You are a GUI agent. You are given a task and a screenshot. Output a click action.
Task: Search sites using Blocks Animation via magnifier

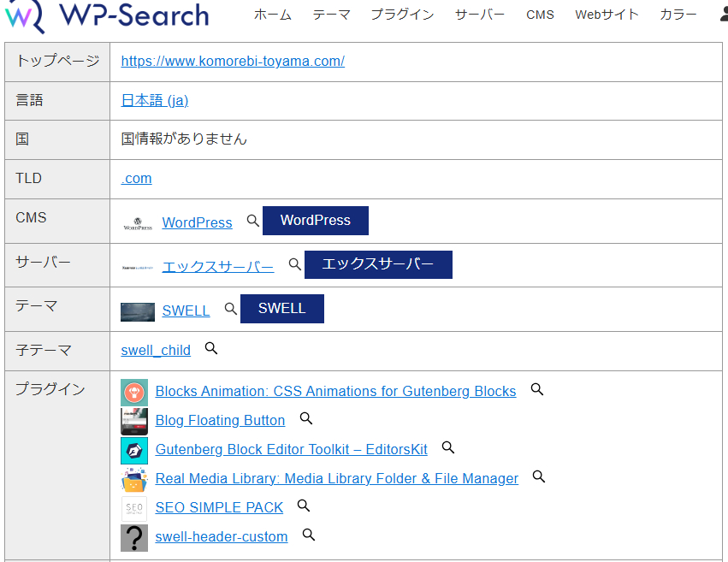coord(536,389)
